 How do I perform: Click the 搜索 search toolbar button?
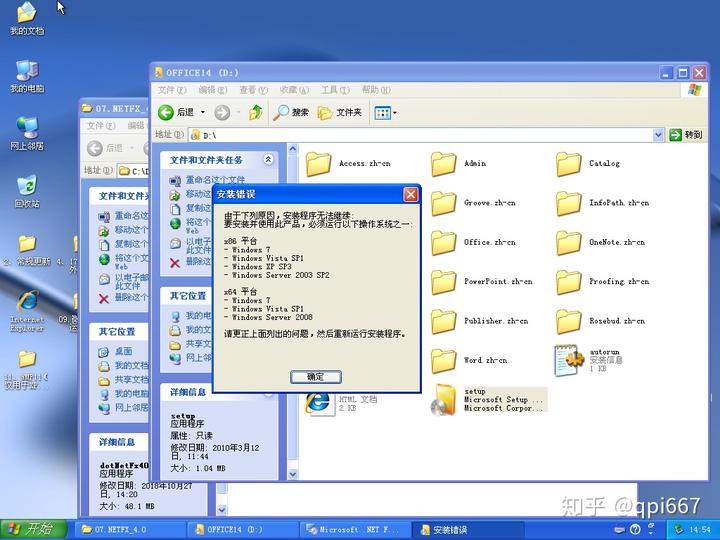point(291,112)
